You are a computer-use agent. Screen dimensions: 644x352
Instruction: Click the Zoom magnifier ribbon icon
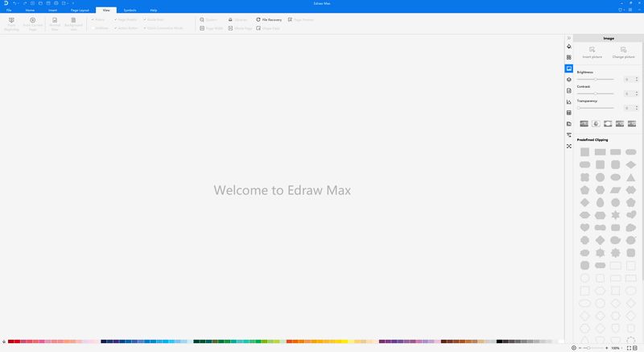(202, 19)
